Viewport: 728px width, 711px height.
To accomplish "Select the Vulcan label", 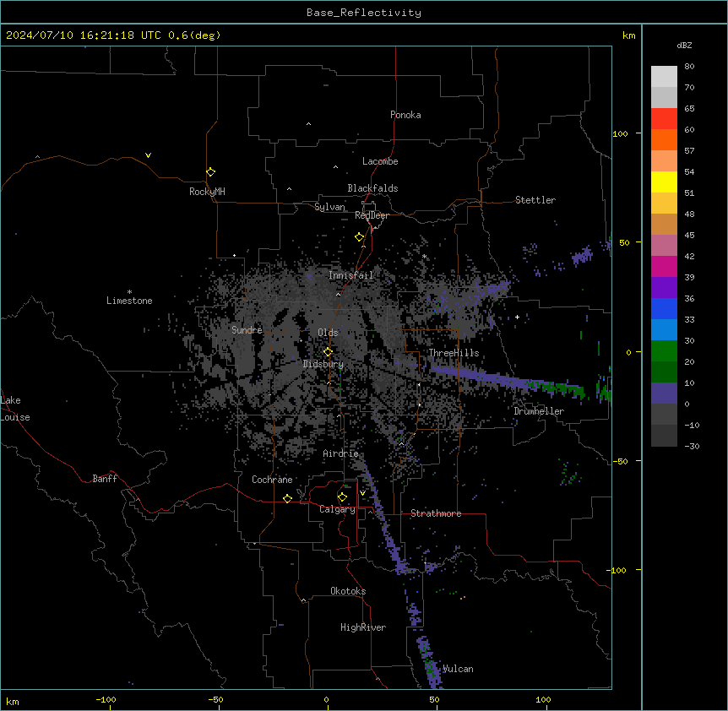I will (x=458, y=669).
